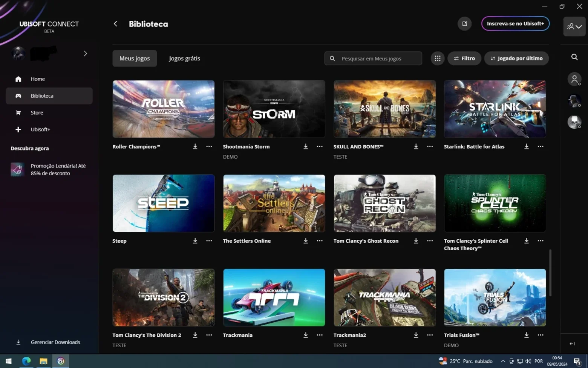Open more options for Starlink: Battle for Atlas

[x=541, y=146]
